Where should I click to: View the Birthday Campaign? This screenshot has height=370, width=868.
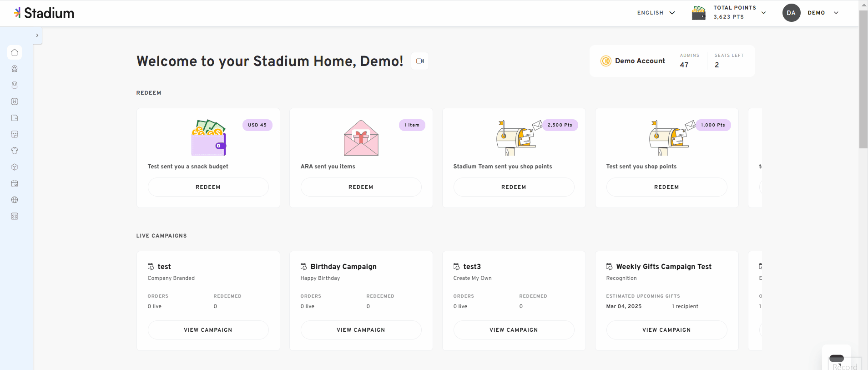(361, 330)
